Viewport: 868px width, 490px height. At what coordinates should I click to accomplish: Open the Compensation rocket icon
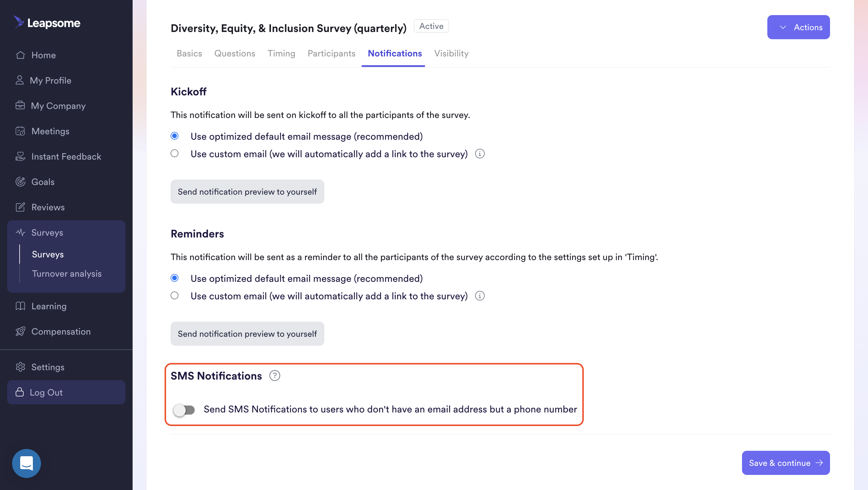pyautogui.click(x=20, y=332)
